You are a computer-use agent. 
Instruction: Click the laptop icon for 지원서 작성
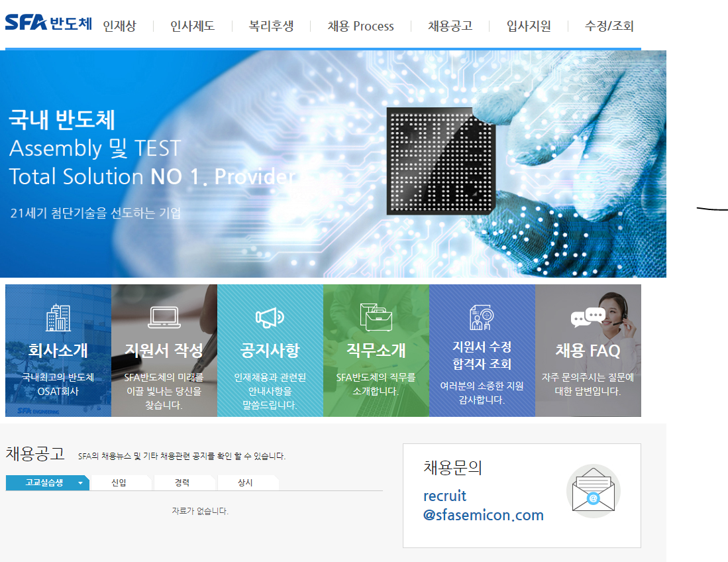click(x=164, y=317)
